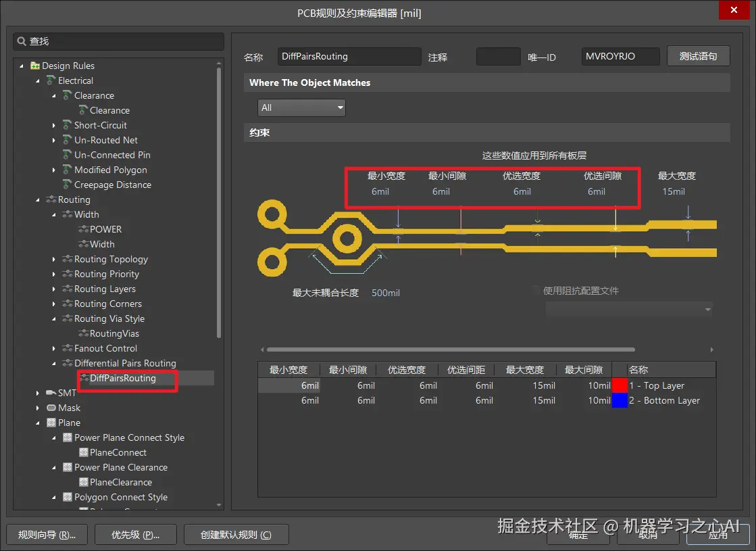Click the 测试语句 button
The image size is (756, 551).
tap(698, 56)
